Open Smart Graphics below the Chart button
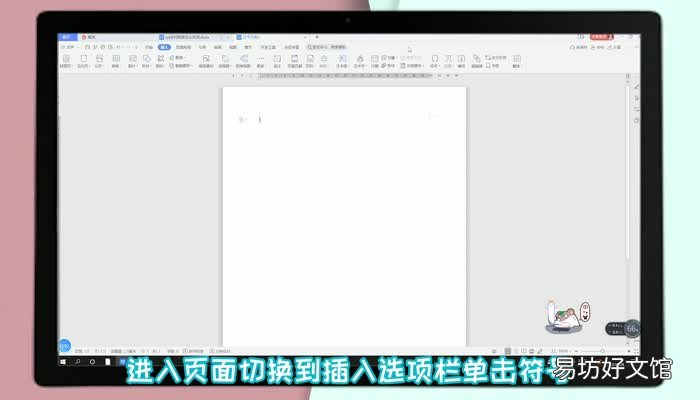 click(x=180, y=66)
